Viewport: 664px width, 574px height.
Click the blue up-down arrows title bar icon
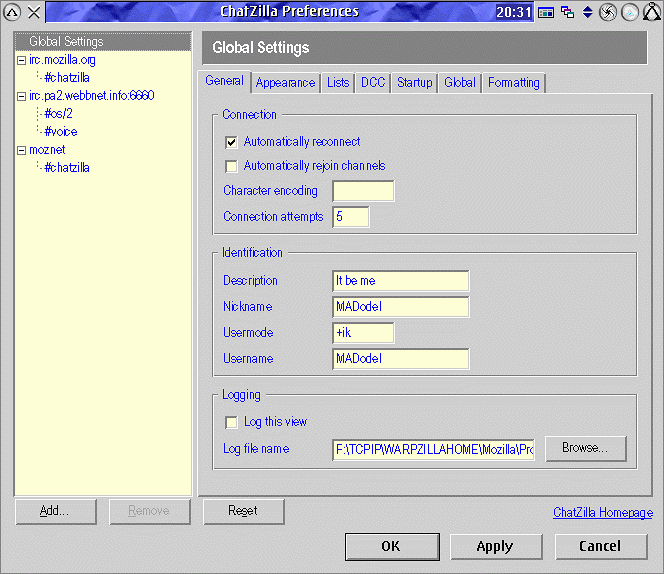click(587, 12)
